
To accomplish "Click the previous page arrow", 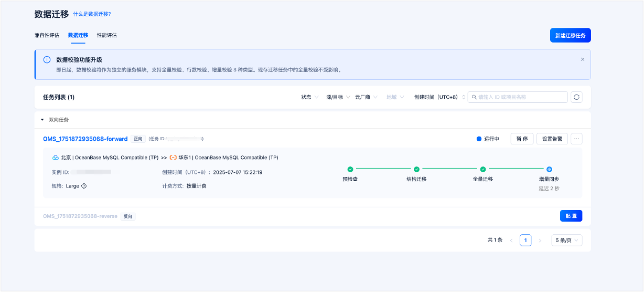I will tap(511, 240).
